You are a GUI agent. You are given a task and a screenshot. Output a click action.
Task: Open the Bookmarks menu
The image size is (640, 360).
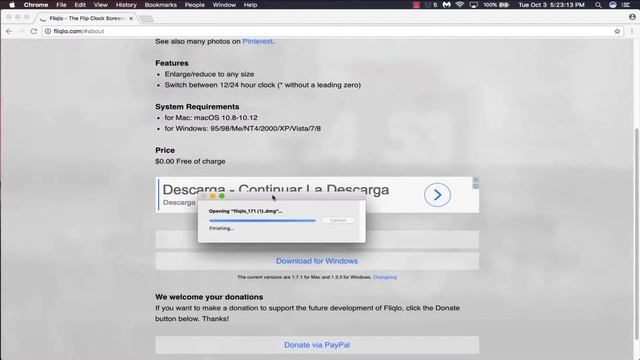pyautogui.click(x=161, y=5)
